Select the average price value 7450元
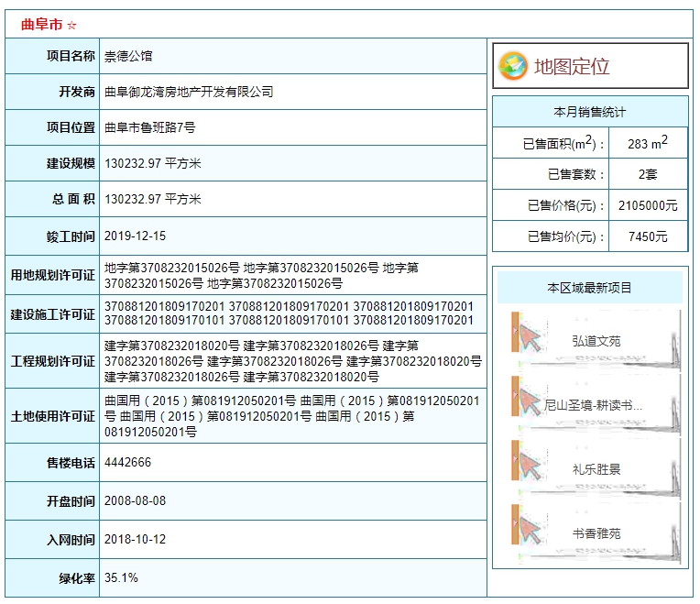The image size is (700, 604). pos(648,236)
